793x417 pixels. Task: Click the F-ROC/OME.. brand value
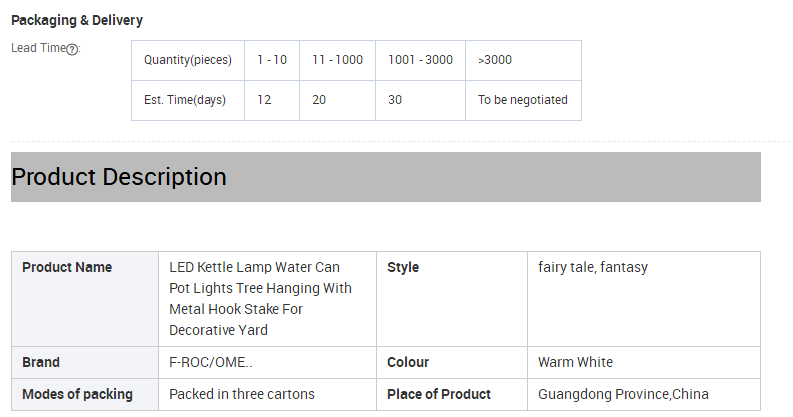pos(210,362)
